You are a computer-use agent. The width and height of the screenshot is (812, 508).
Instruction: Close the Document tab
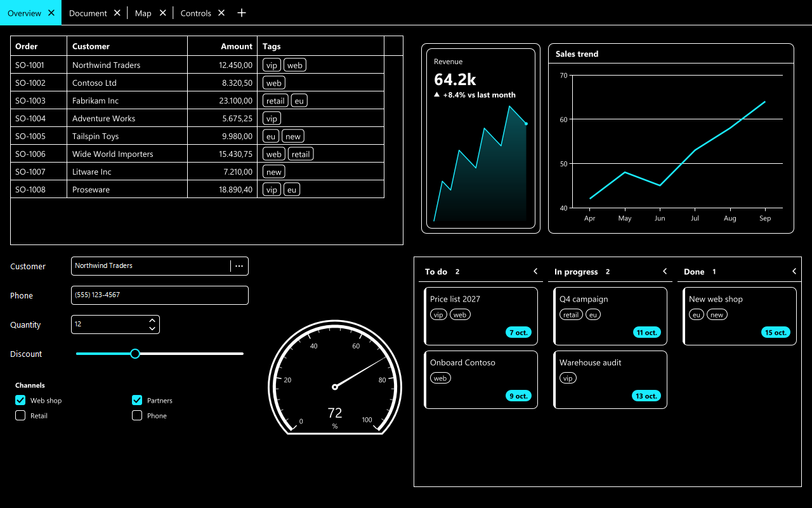coord(117,13)
